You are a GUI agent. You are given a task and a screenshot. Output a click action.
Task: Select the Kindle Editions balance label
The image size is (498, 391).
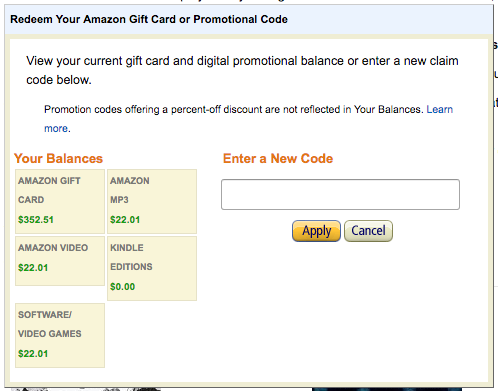click(x=131, y=257)
